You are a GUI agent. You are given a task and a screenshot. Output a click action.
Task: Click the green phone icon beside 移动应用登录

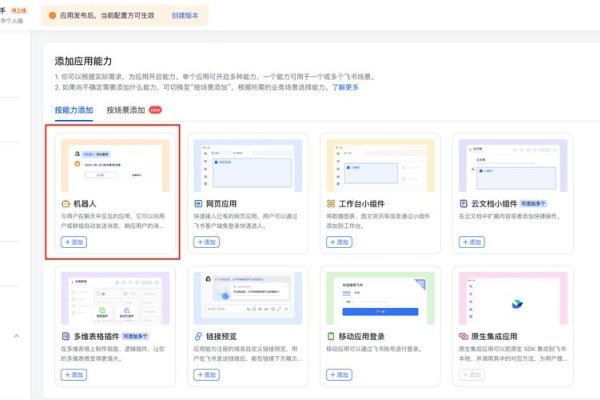(x=331, y=336)
